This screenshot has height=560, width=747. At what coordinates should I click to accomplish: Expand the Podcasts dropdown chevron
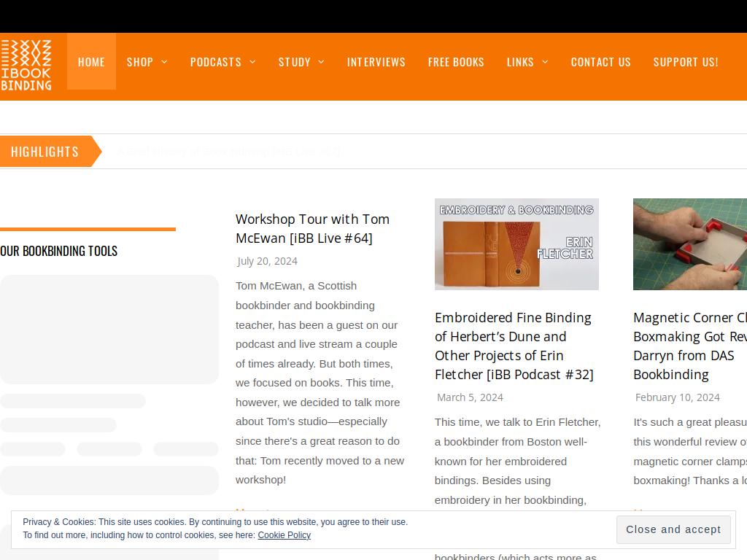(252, 62)
